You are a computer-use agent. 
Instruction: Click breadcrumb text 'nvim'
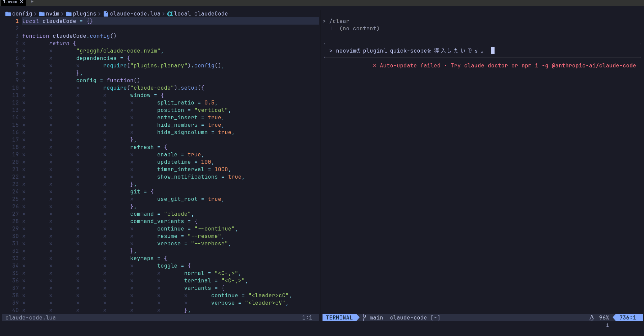tap(53, 14)
